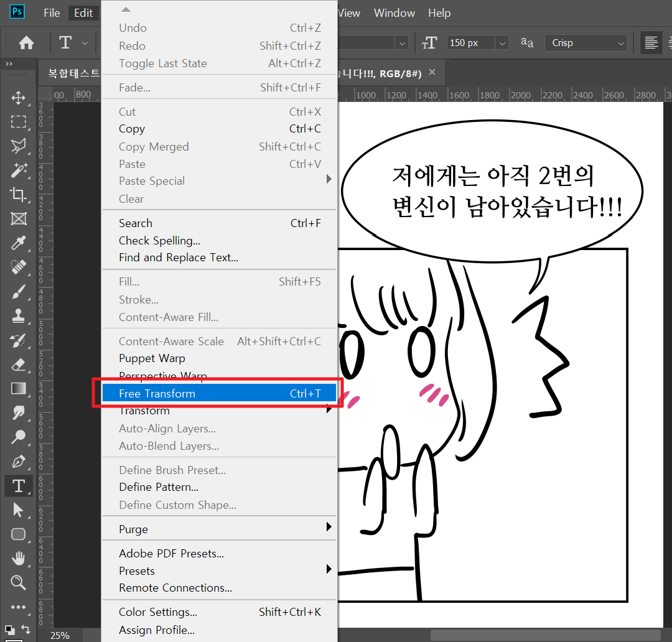Select the Move tool
672x642 pixels.
coord(19,98)
